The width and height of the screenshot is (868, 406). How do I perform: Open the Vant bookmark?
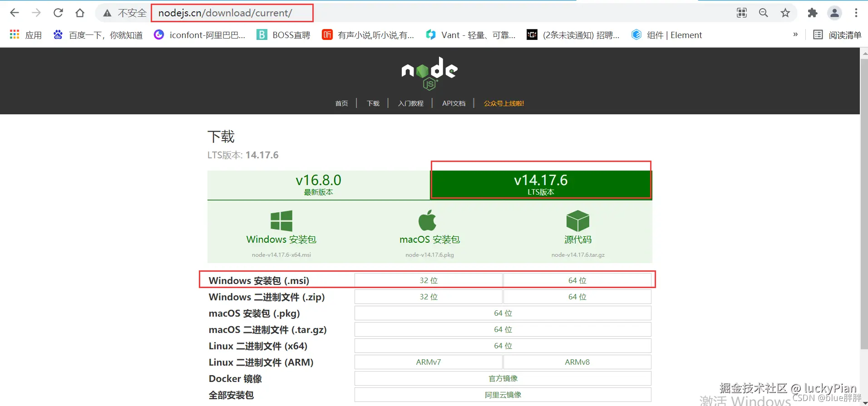tap(470, 35)
